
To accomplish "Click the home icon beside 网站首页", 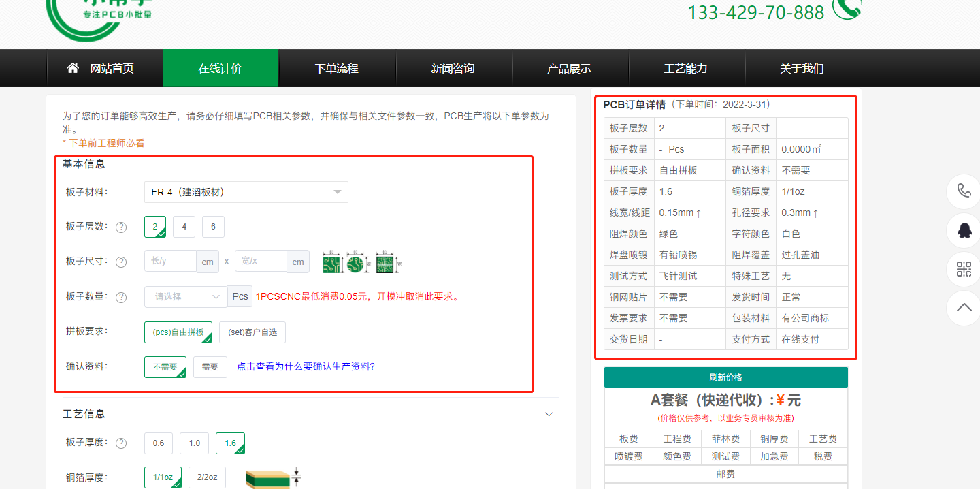I will [73, 67].
